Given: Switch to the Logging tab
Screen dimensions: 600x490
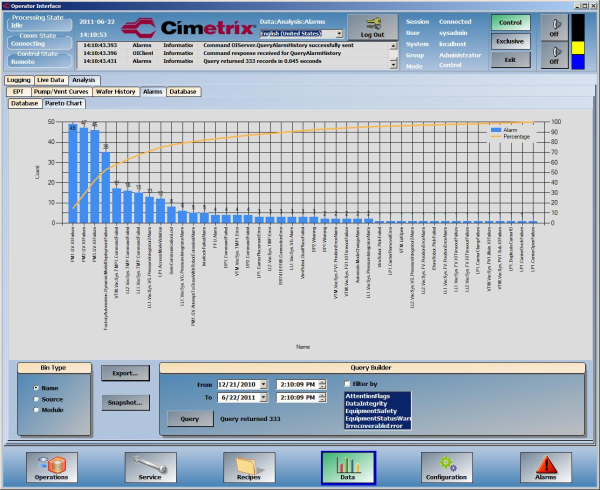Looking at the screenshot, I should click(19, 80).
